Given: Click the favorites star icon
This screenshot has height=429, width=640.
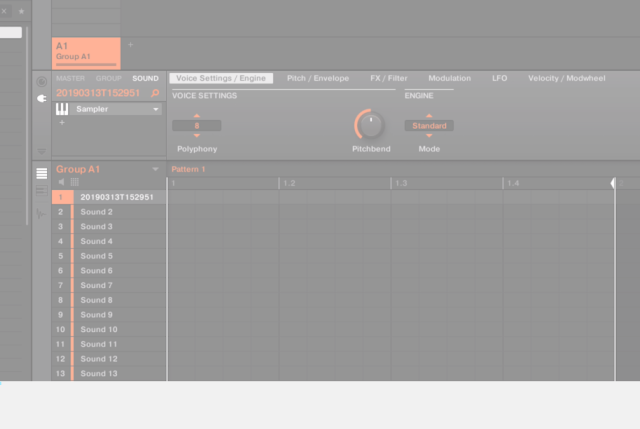Looking at the screenshot, I should tap(21, 11).
